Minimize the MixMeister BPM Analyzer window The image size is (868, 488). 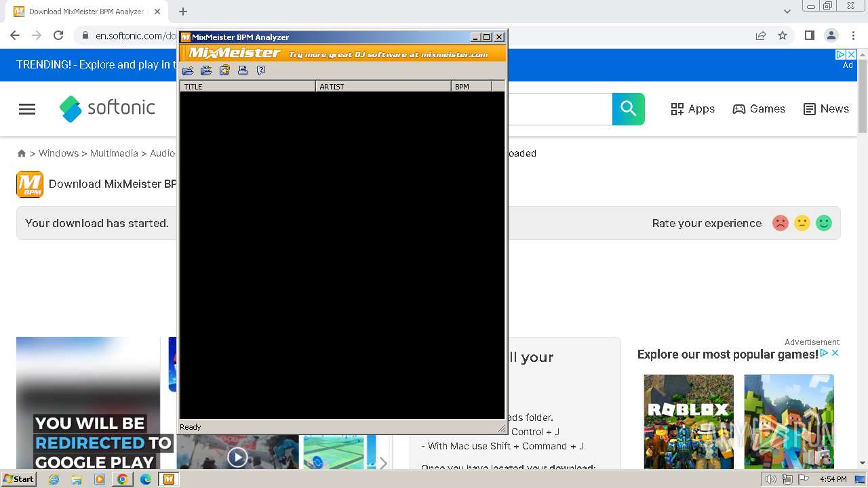pos(475,37)
